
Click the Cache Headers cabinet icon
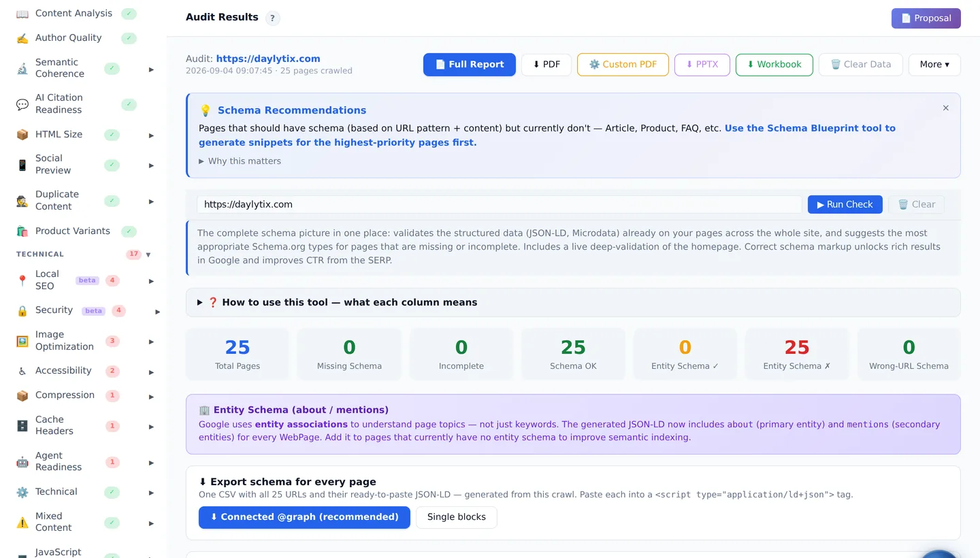(22, 426)
